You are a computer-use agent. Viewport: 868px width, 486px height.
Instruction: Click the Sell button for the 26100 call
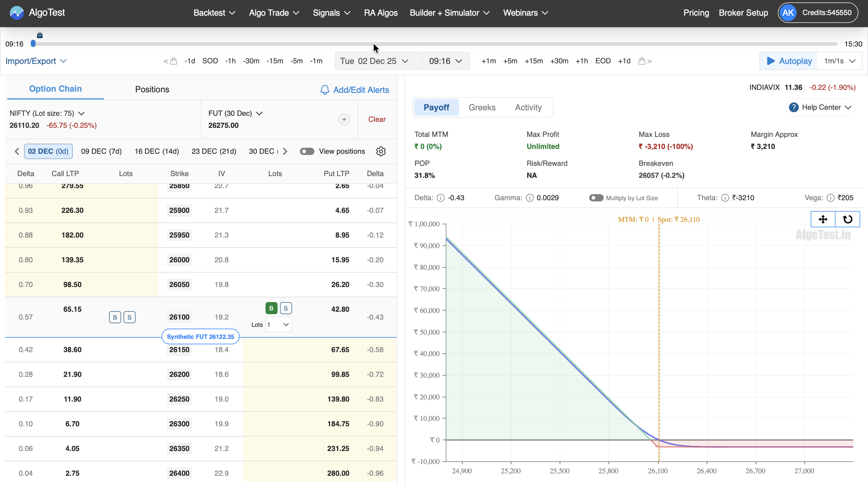point(129,317)
